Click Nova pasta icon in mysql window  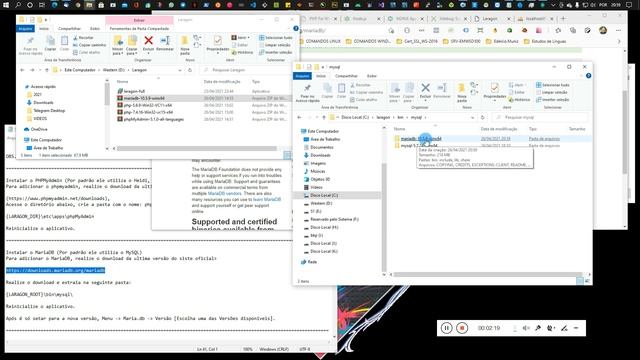(461, 92)
